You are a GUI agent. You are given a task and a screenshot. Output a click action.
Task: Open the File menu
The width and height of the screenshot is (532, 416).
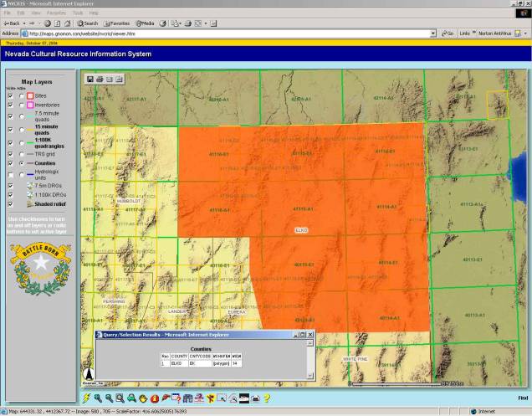click(x=7, y=13)
